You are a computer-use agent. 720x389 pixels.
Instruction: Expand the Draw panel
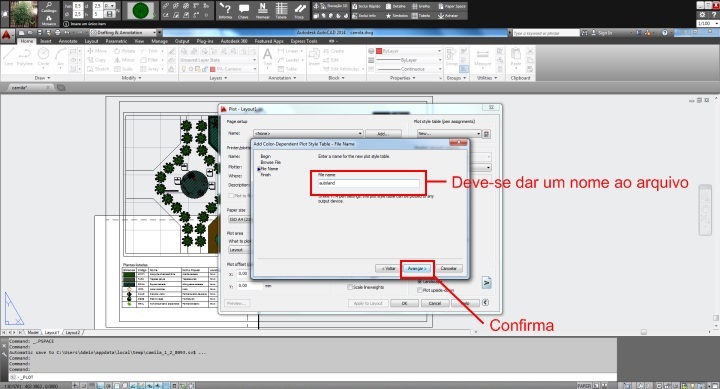(x=42, y=78)
